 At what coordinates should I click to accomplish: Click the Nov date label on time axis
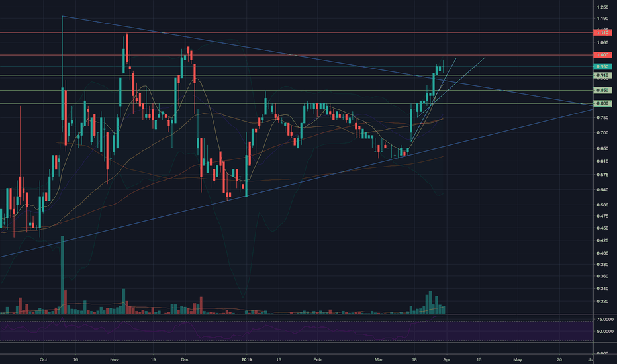coord(114,359)
